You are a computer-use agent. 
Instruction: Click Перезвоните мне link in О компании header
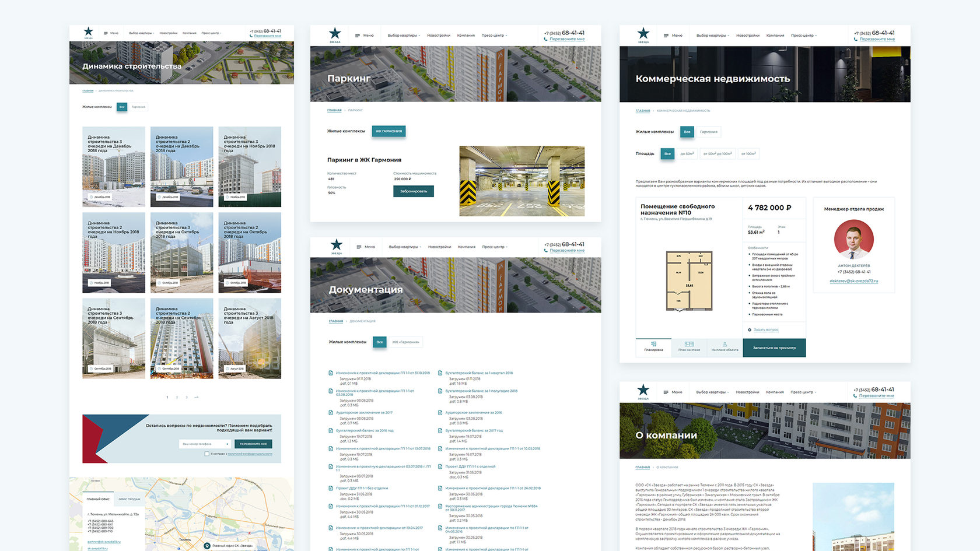[877, 396]
